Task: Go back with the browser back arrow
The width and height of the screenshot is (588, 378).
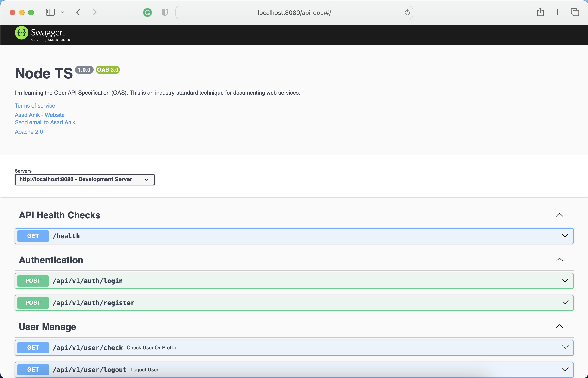Action: click(78, 12)
